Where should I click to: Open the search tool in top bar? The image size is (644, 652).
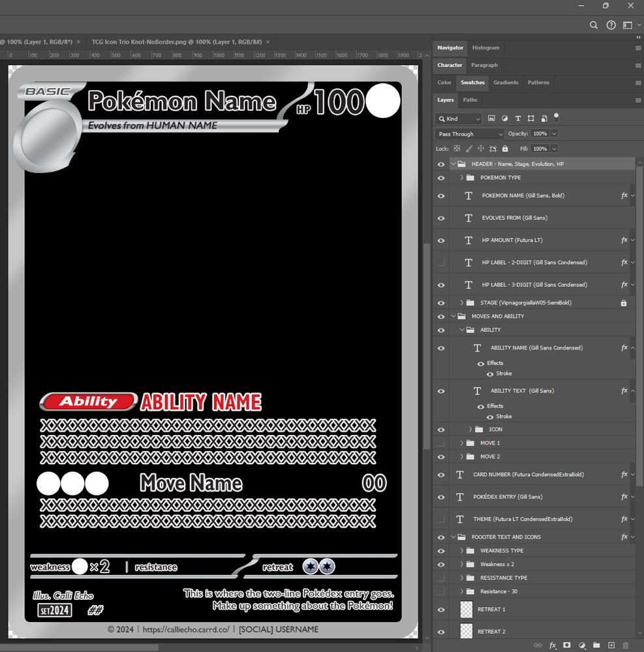tap(594, 25)
